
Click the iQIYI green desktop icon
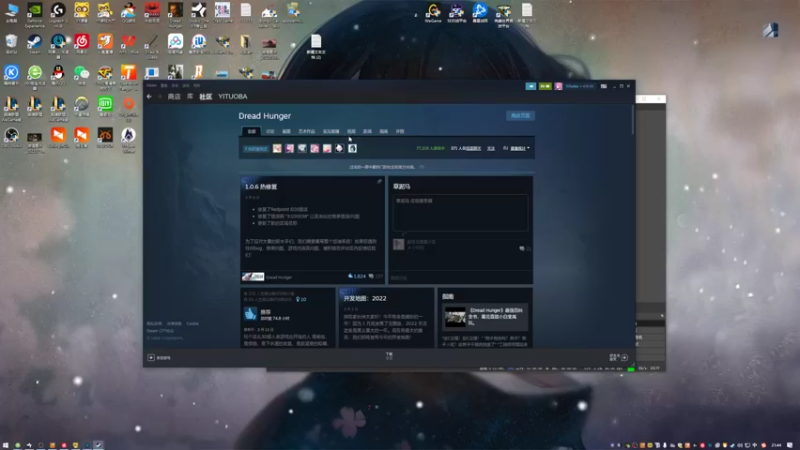(x=105, y=107)
